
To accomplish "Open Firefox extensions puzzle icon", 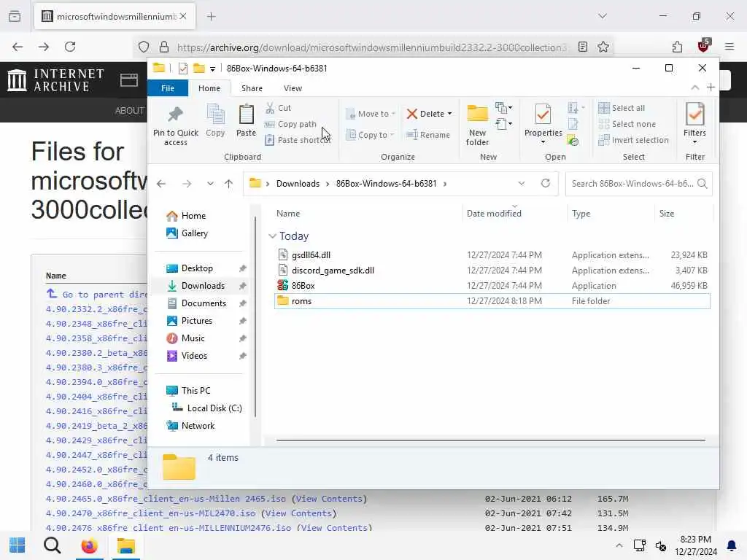I will coord(677,47).
